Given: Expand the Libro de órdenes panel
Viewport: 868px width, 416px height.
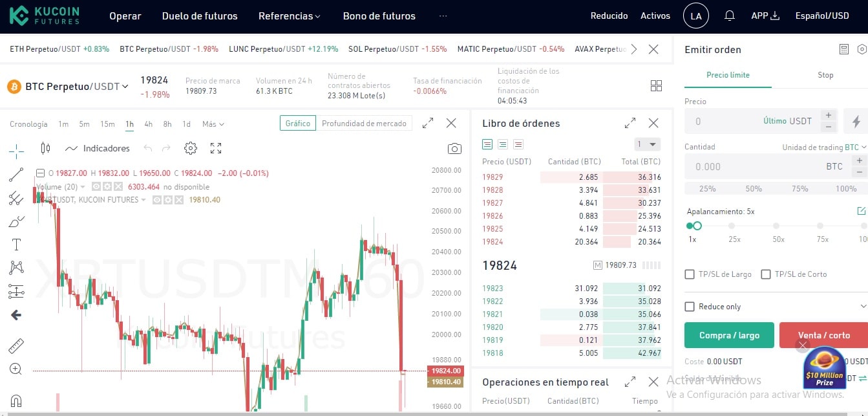Looking at the screenshot, I should pos(630,123).
